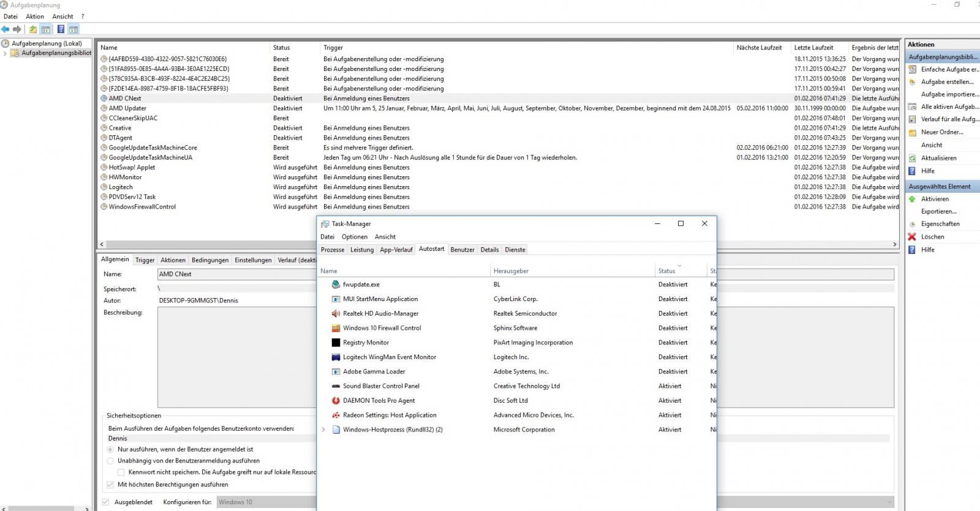This screenshot has width=980, height=511.
Task: Select the DTAgent task row
Action: pos(497,138)
